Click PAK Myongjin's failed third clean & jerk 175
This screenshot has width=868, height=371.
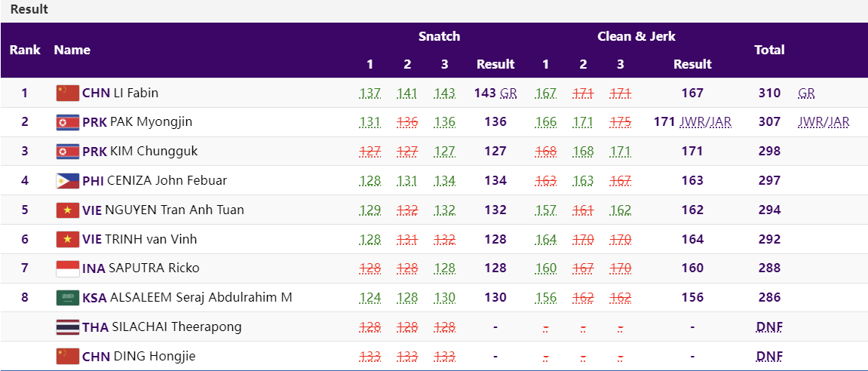(620, 122)
